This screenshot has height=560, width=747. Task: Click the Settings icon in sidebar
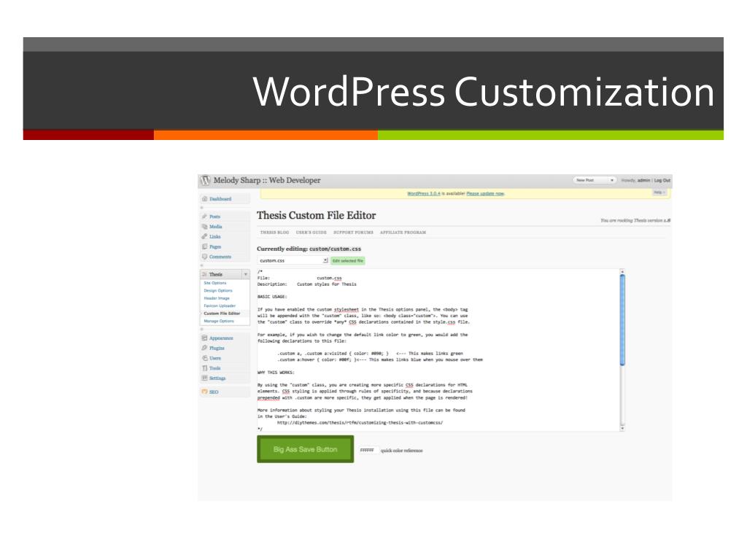204,378
